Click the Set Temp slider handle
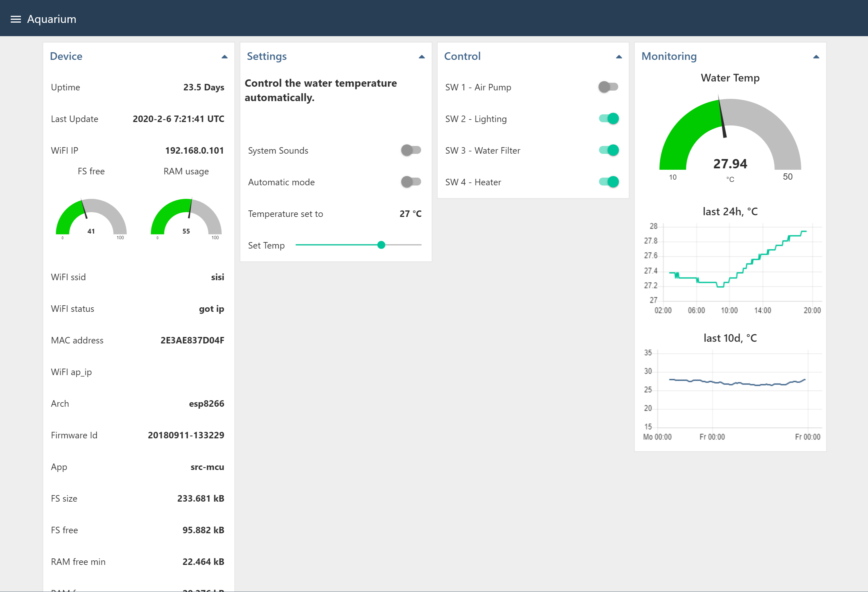 [381, 245]
